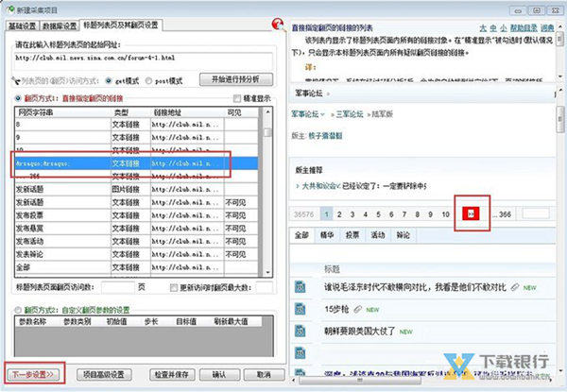The width and height of the screenshot is (567, 392).
Task: Click the post icon beside the 谁说毛泽东时代 thread
Action: point(300,287)
